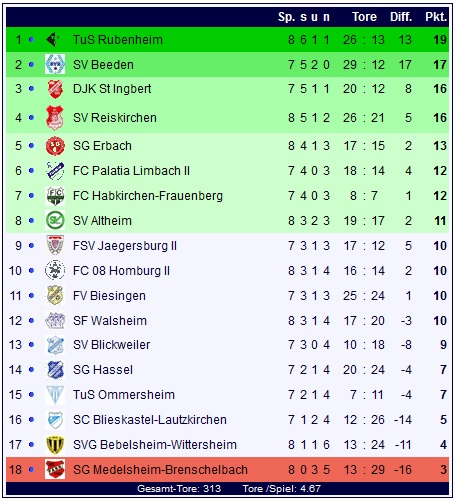Click blue dot next to rank 18
Image resolution: width=455 pixels, height=501 pixels.
31,470
